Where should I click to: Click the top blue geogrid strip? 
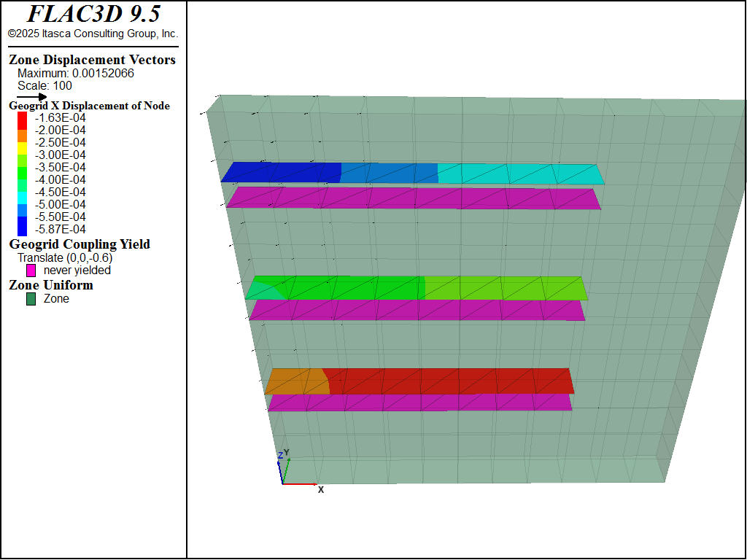pyautogui.click(x=281, y=172)
